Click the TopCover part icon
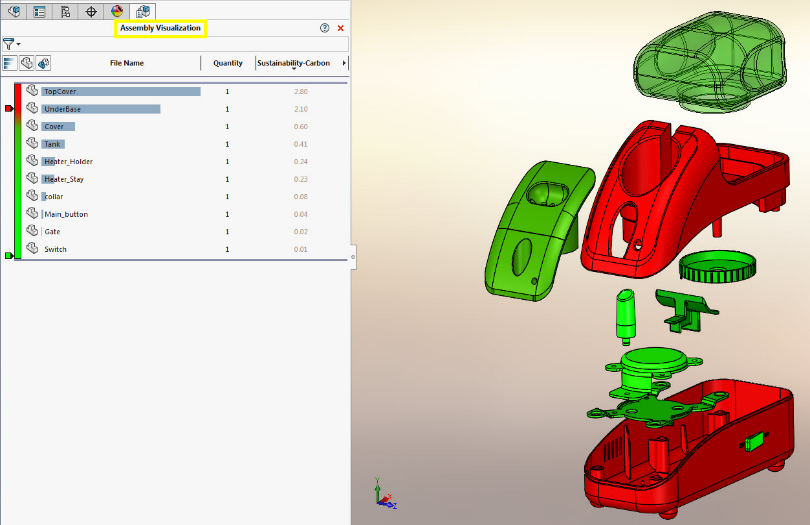The image size is (810, 525). [x=32, y=90]
